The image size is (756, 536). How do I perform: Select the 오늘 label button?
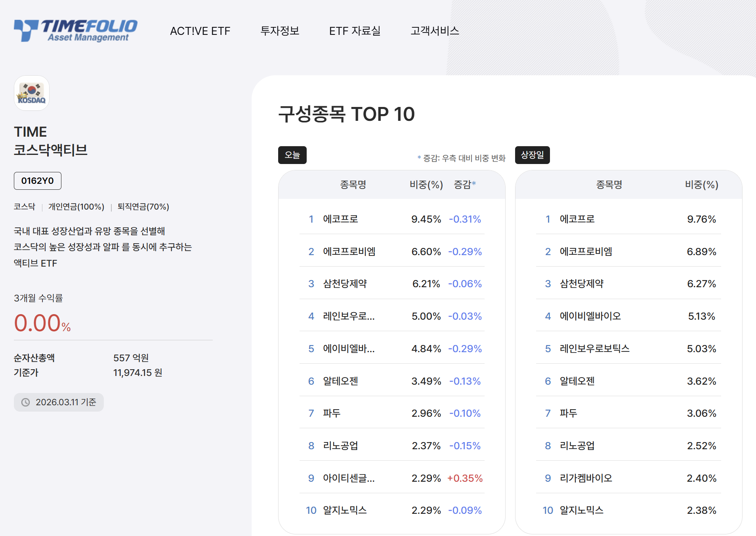coord(292,155)
